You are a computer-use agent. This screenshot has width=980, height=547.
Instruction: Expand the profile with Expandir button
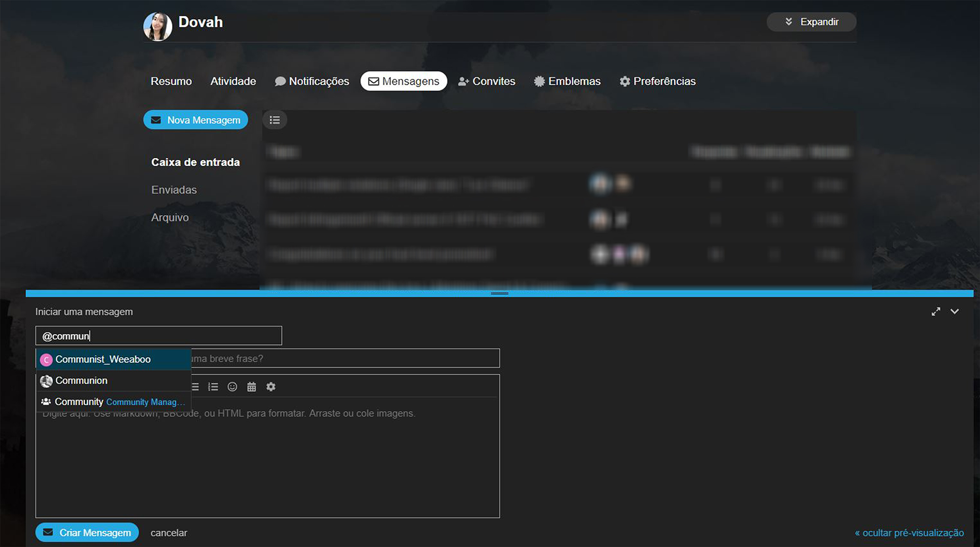click(x=811, y=22)
